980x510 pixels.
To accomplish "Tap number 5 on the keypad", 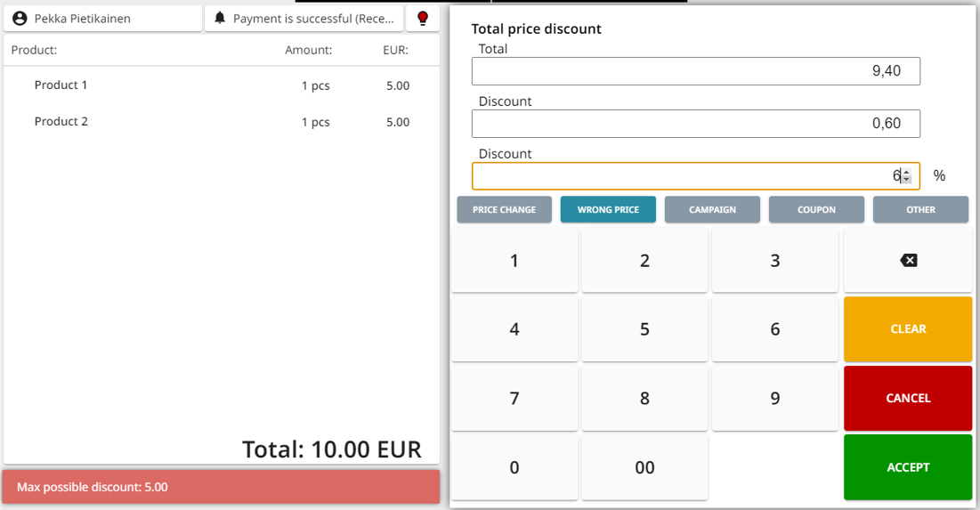I will point(644,329).
